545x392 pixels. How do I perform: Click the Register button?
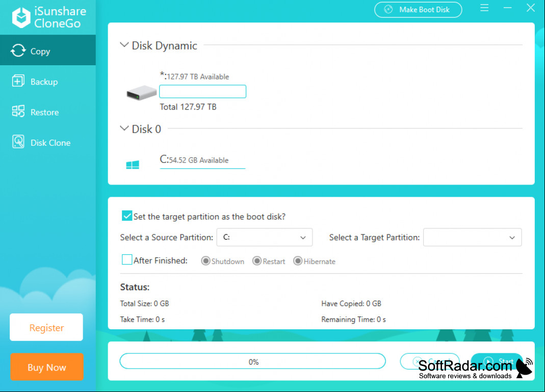(46, 327)
